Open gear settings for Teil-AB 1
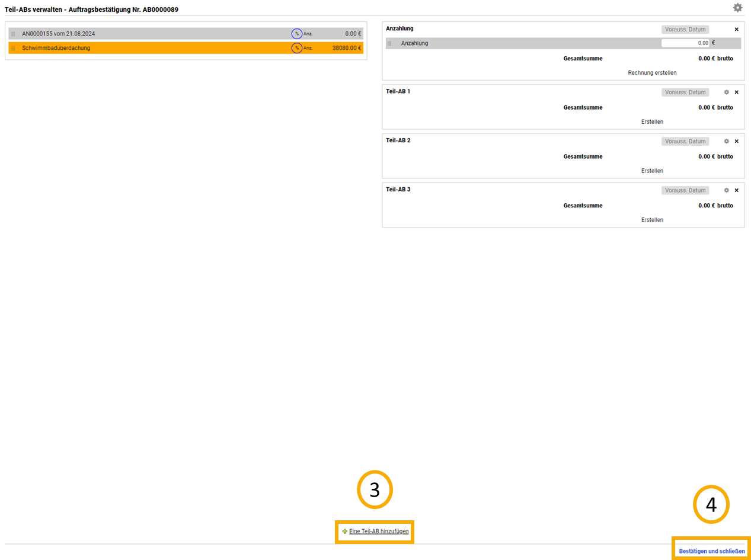This screenshot has width=751, height=560. coord(726,92)
